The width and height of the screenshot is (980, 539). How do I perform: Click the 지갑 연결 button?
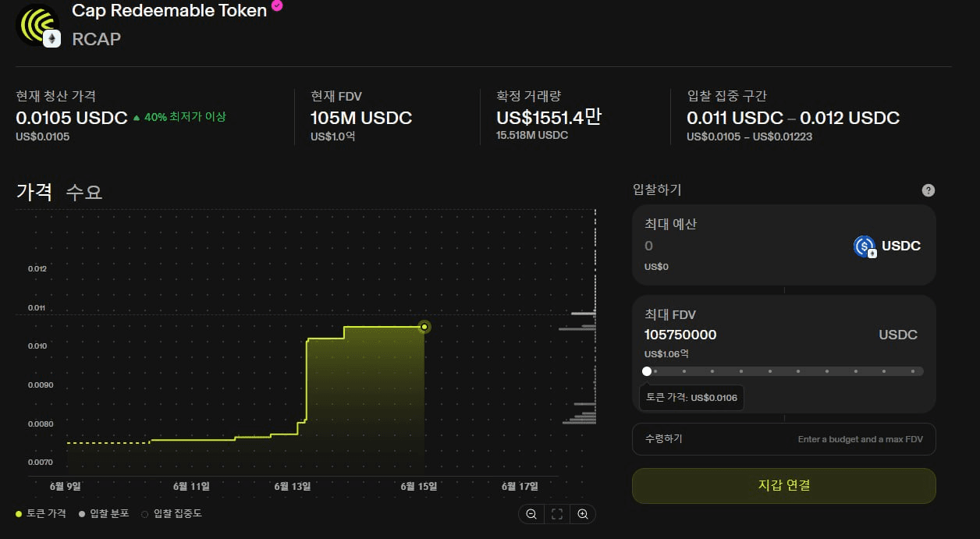pos(784,485)
